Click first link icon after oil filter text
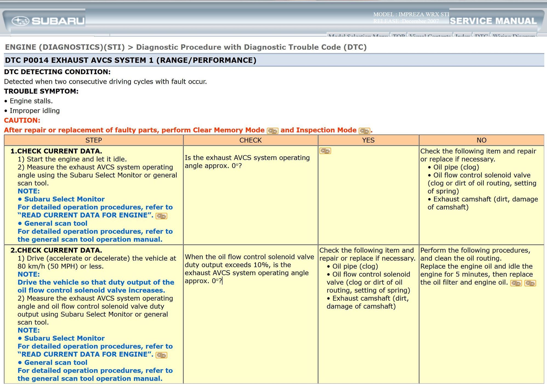 coord(516,283)
